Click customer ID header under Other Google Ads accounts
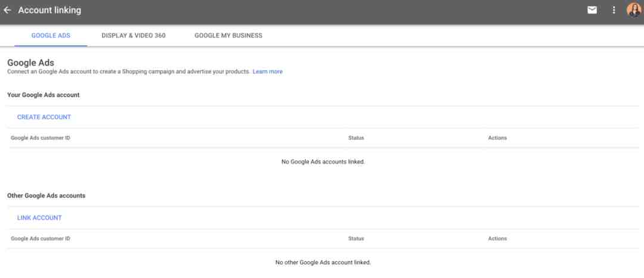This screenshot has width=644, height=278. 41,239
